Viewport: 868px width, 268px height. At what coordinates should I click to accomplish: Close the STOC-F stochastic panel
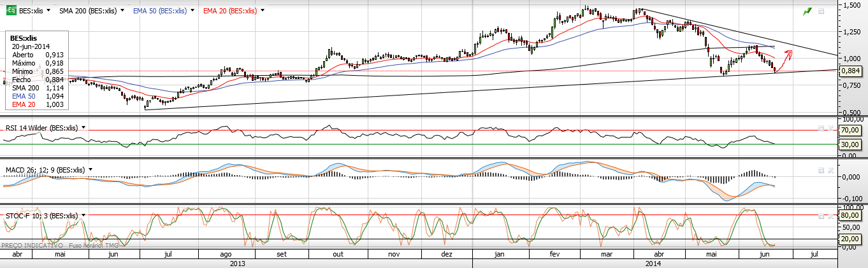[x=830, y=217]
